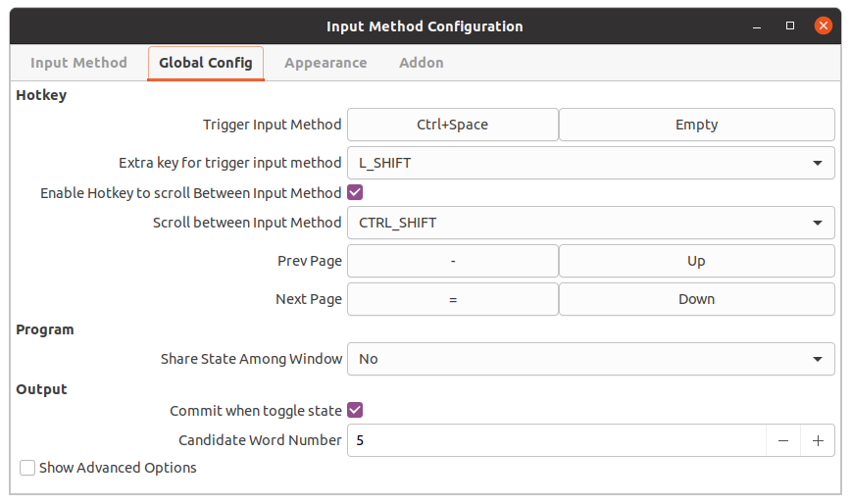Open Share State Among Window dropdown
Image resolution: width=851 pixels, height=504 pixels.
click(x=591, y=359)
